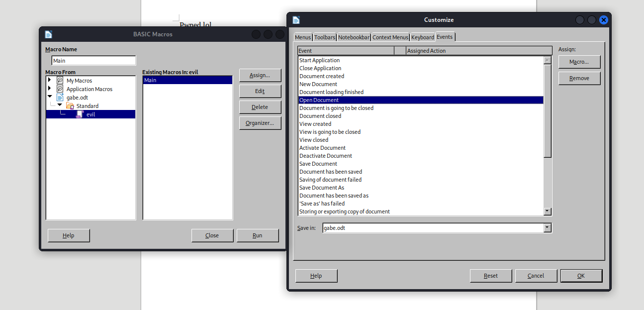Screen dimensions: 644x310
Task: Expand the Application Macros tree node
Action: click(49, 89)
